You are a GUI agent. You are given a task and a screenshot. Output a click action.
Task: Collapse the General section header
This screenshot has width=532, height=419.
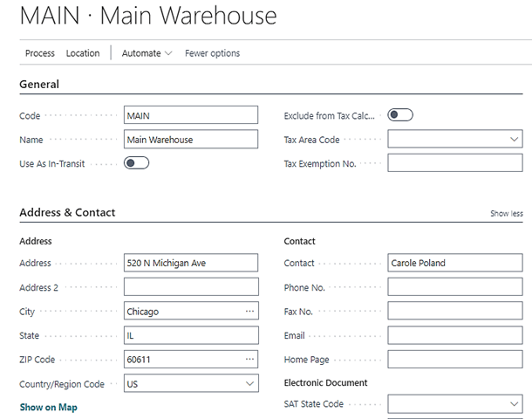tap(39, 85)
